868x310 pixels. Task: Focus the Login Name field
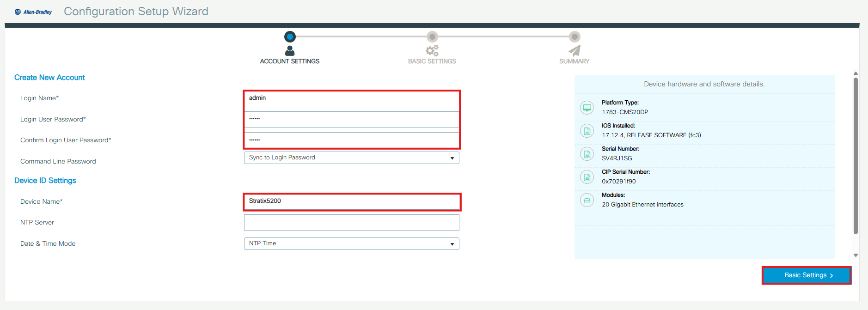click(352, 98)
